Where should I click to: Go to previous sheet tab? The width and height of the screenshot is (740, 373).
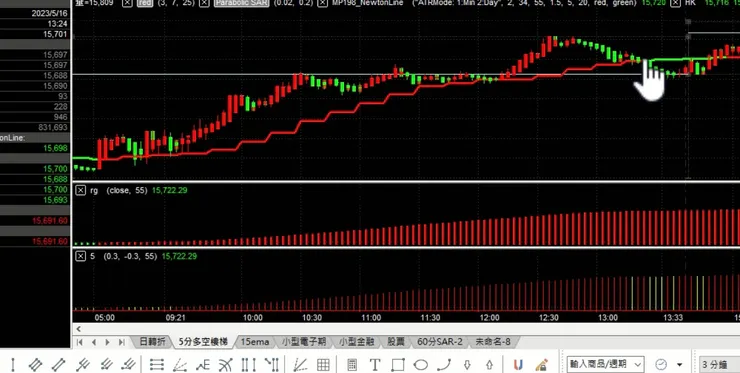[93, 342]
